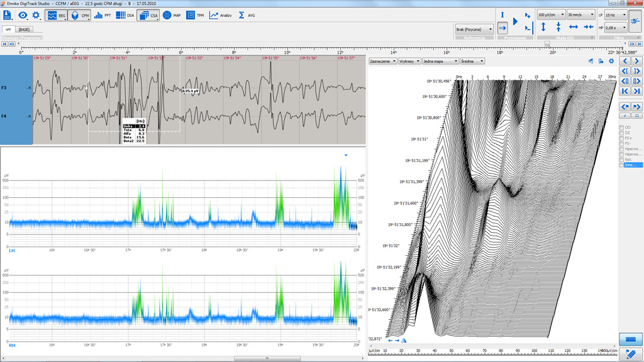
Task: Jump to last item in navigation buttons
Action: pyautogui.click(x=636, y=90)
